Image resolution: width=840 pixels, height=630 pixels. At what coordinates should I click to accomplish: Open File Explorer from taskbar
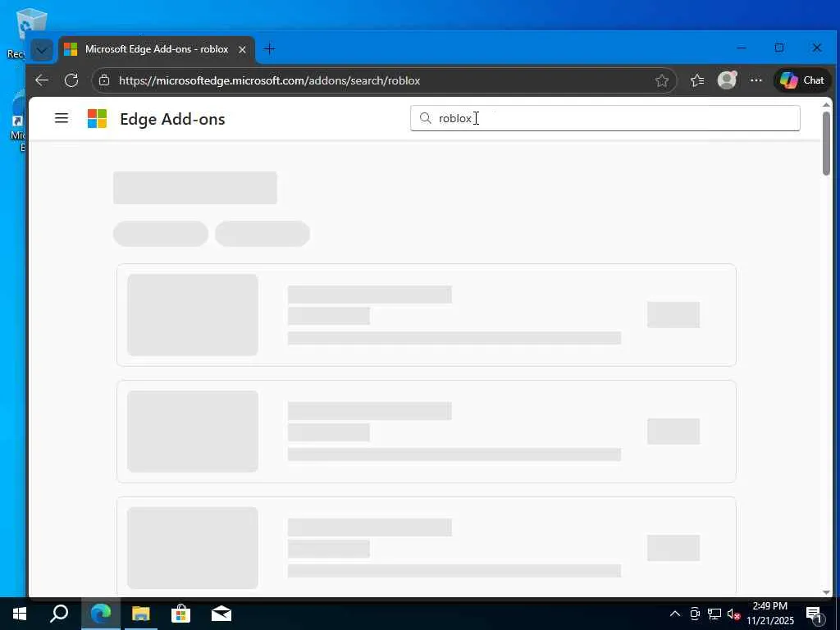(141, 614)
